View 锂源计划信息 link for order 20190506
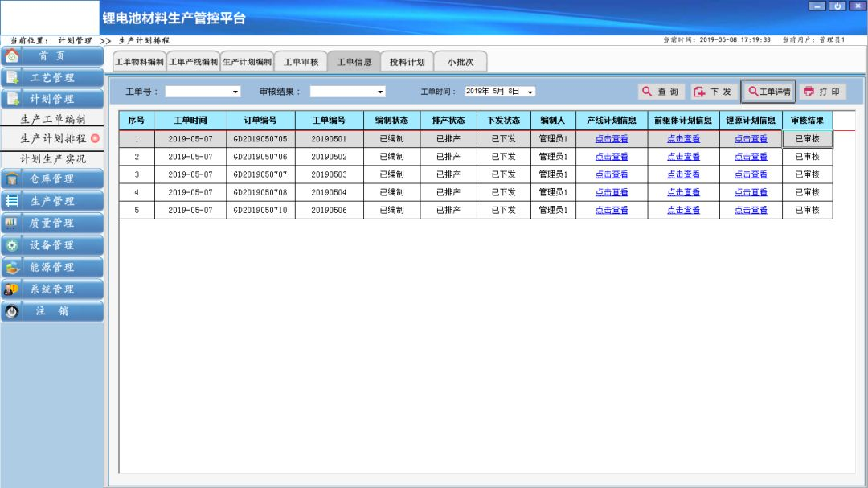The width and height of the screenshot is (868, 488). 751,210
